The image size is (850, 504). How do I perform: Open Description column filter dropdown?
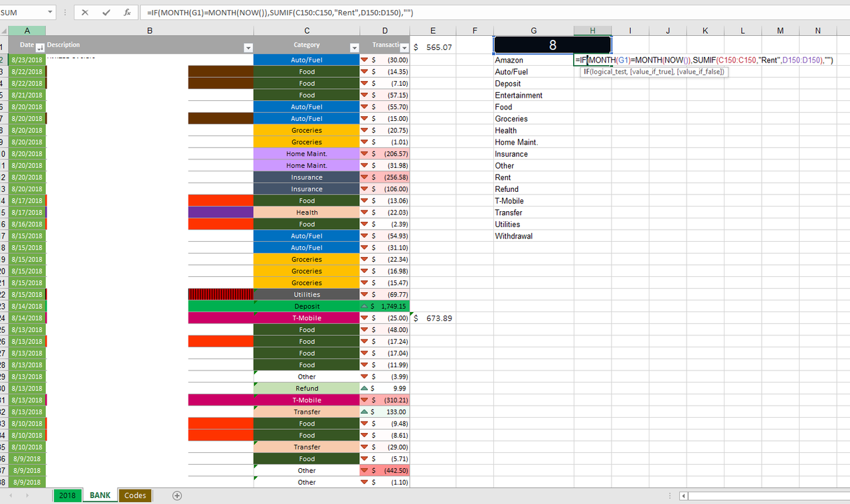tap(248, 47)
